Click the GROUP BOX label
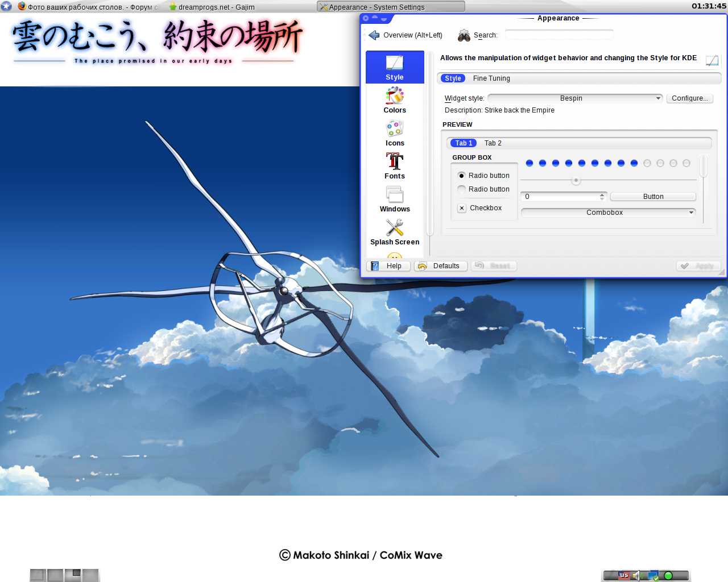Screen dimensions: 728x582 point(472,157)
